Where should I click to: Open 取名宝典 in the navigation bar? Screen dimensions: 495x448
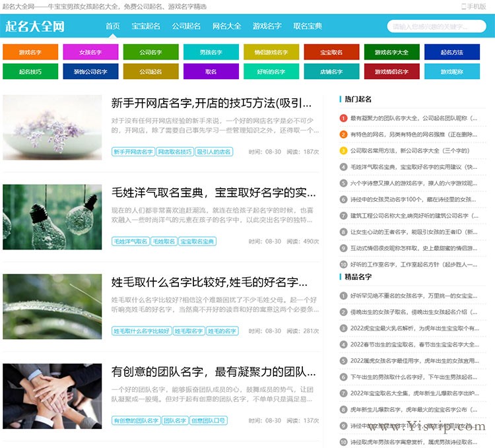tap(308, 26)
